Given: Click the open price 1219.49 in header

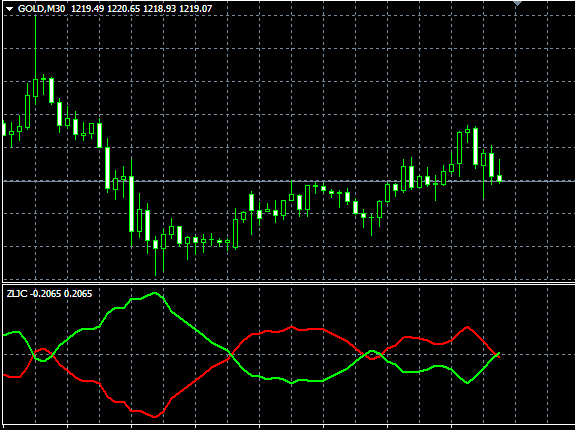Looking at the screenshot, I should click(x=88, y=9).
